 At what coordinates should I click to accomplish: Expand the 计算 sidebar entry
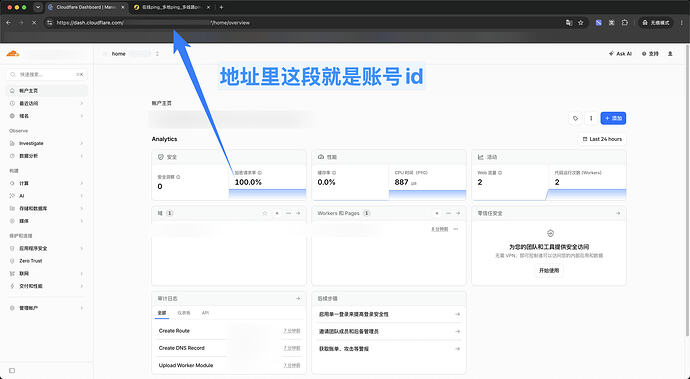47,184
